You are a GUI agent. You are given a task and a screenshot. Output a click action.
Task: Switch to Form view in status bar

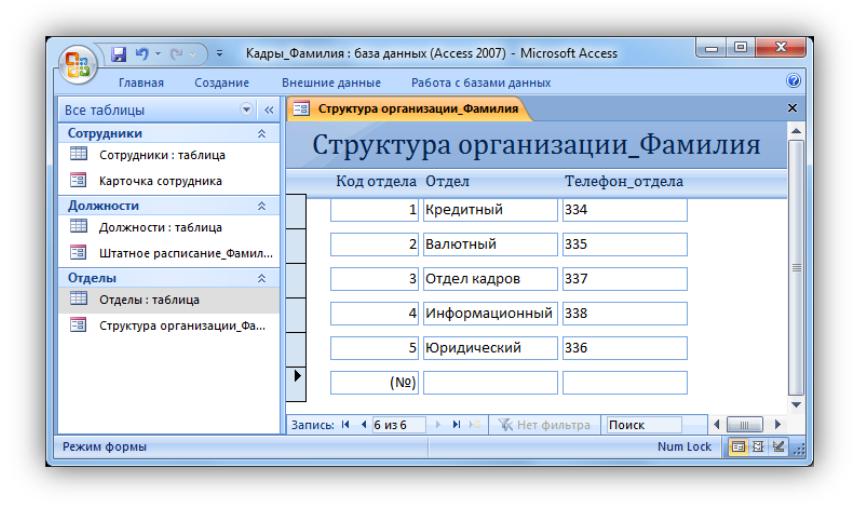pyautogui.click(x=737, y=447)
